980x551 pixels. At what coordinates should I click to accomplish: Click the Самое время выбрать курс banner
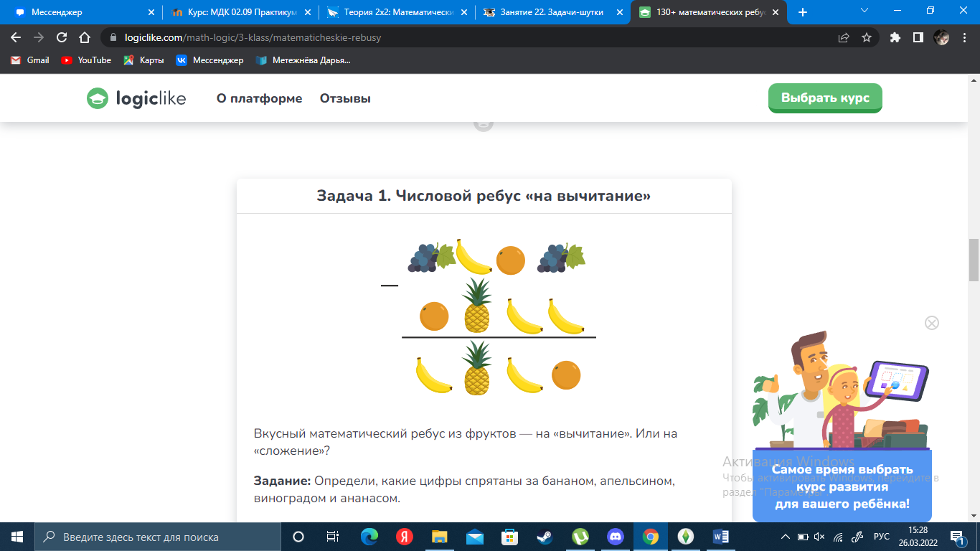pos(842,487)
